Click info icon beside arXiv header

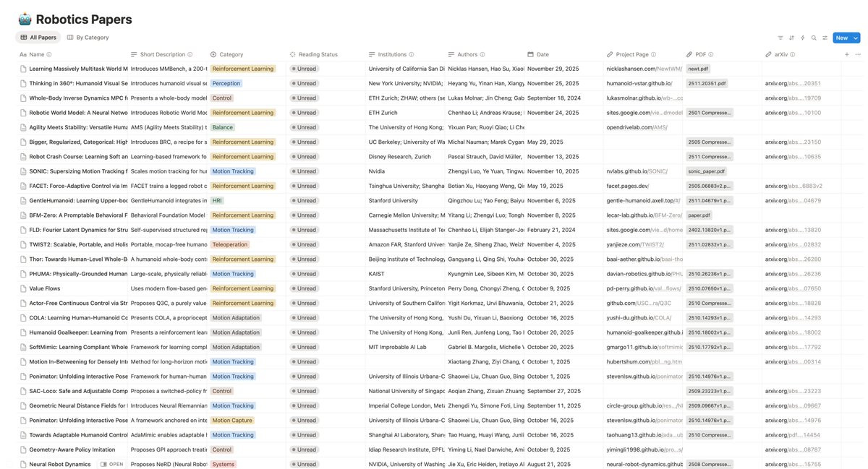(793, 54)
